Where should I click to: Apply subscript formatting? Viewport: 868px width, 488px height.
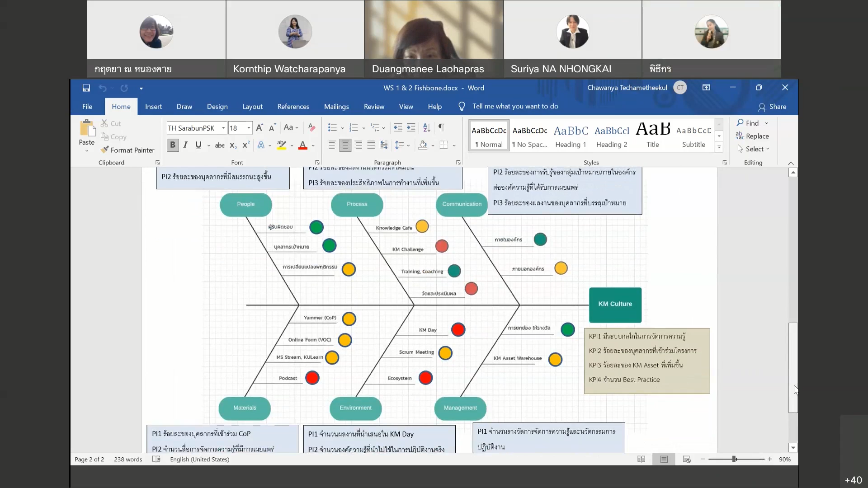point(233,145)
